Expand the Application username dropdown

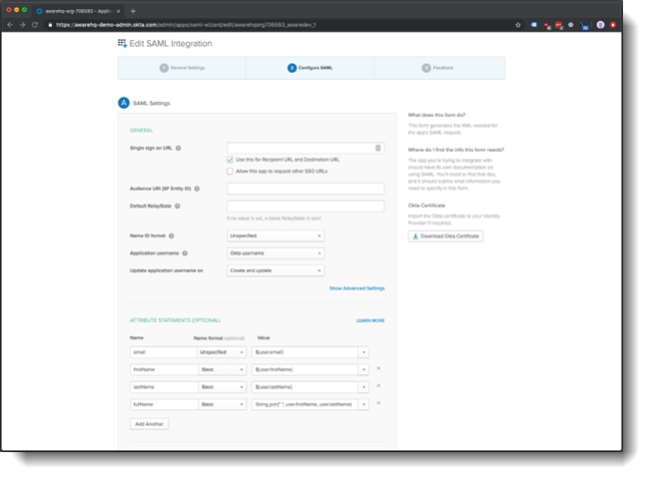pyautogui.click(x=276, y=253)
